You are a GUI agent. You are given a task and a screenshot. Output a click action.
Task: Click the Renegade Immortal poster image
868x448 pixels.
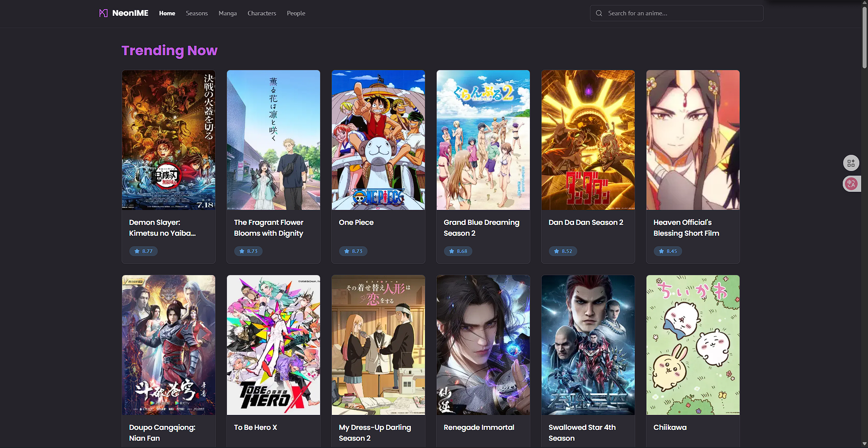click(483, 345)
